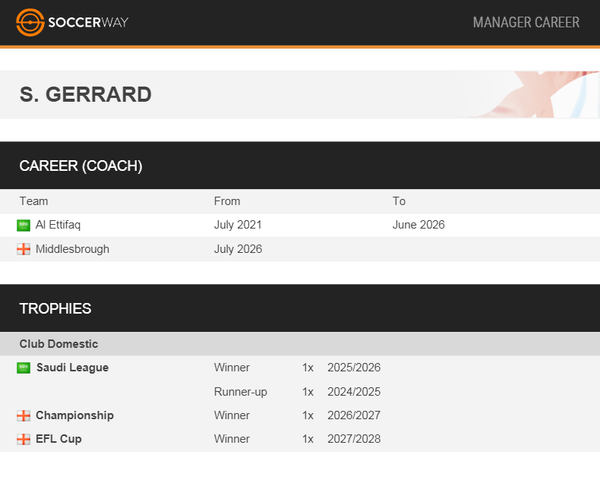The image size is (600, 486).
Task: Select the 2026/2027 Championship season
Action: tap(354, 415)
